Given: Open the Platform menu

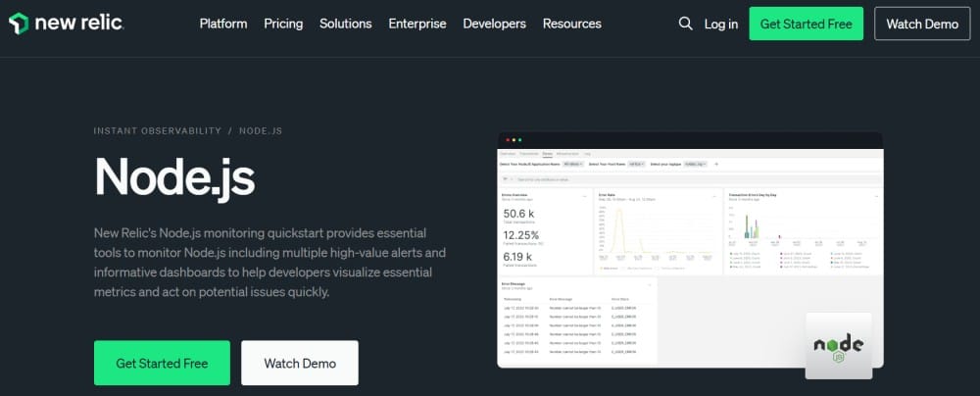Looking at the screenshot, I should click(x=223, y=24).
